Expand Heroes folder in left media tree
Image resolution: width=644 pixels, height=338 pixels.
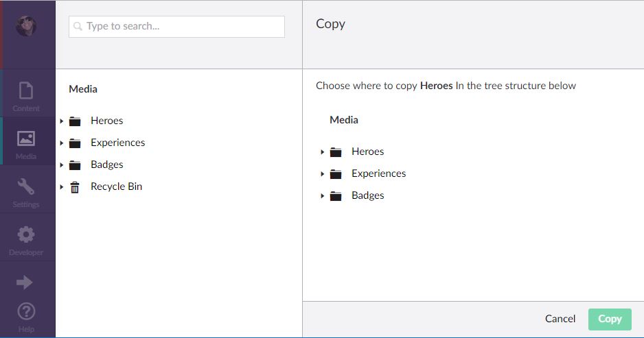coord(62,121)
